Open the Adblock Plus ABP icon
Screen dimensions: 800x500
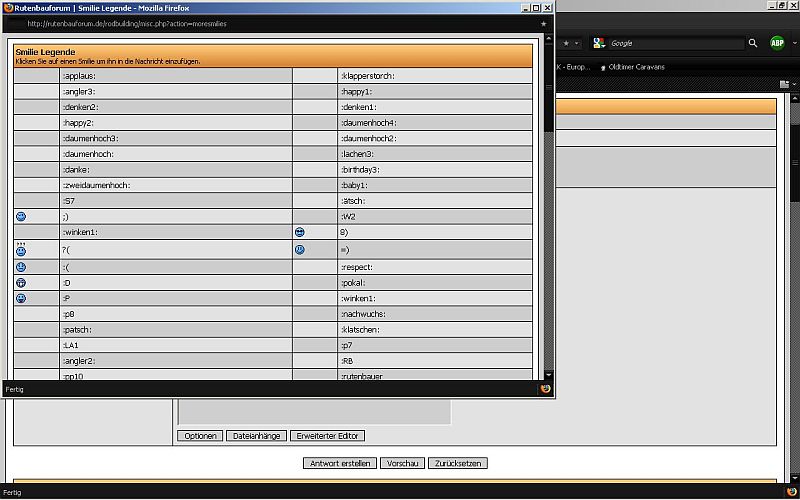777,43
